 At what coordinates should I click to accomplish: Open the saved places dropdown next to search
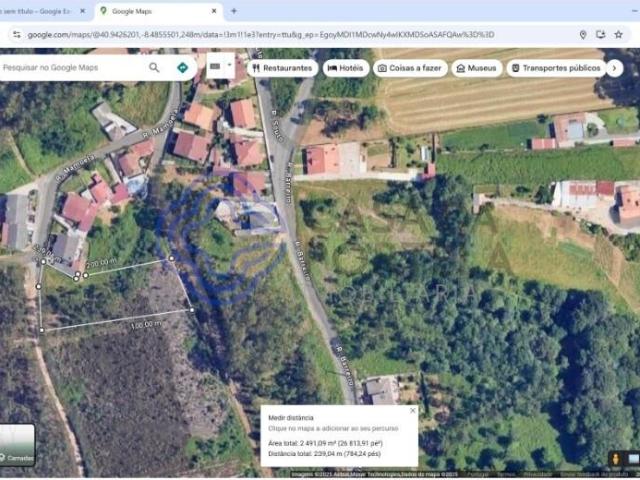pos(220,66)
